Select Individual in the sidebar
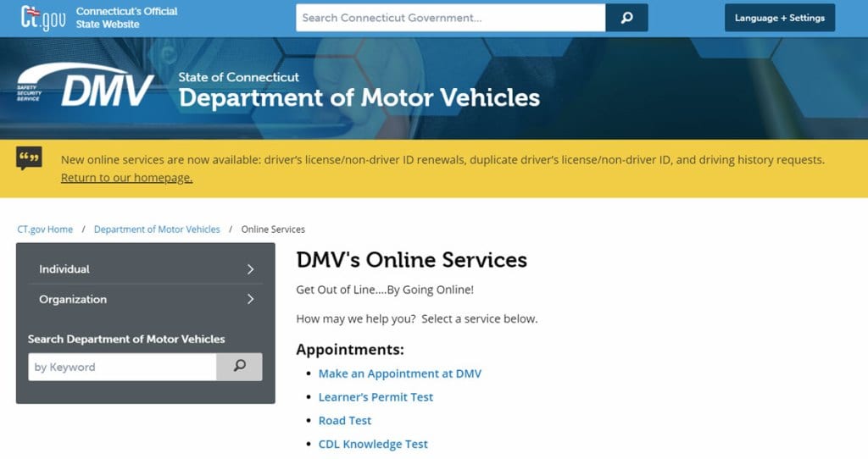Screen dimensions: 868x459 pos(64,269)
